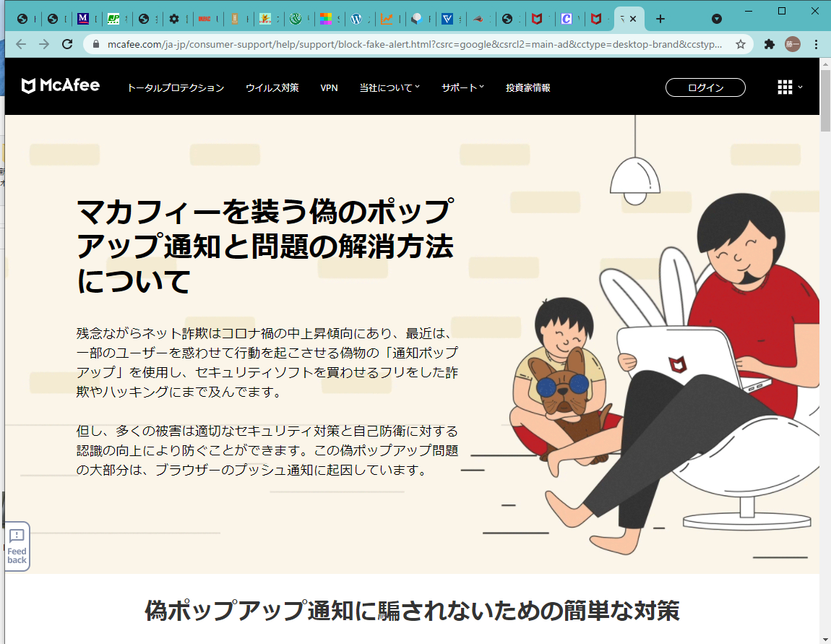Open the 投資家情報 link

528,87
